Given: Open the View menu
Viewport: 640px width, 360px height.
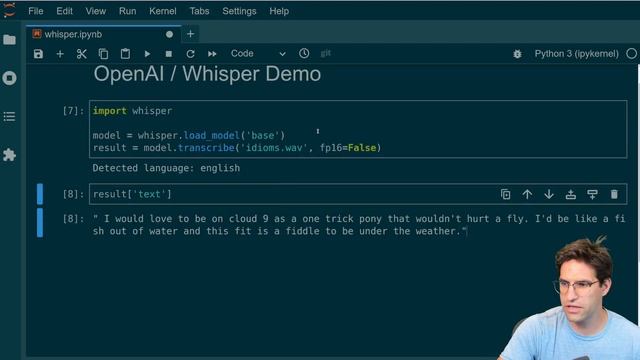Looking at the screenshot, I should click(x=96, y=11).
